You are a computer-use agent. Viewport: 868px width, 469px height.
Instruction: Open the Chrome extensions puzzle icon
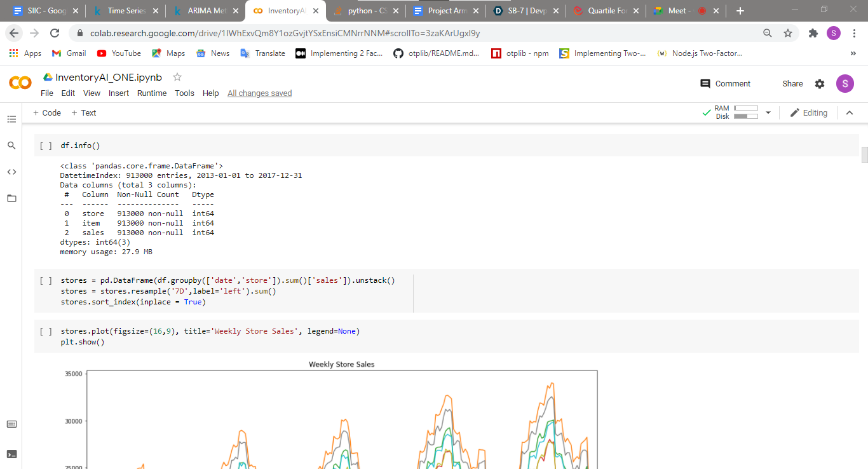click(x=813, y=33)
